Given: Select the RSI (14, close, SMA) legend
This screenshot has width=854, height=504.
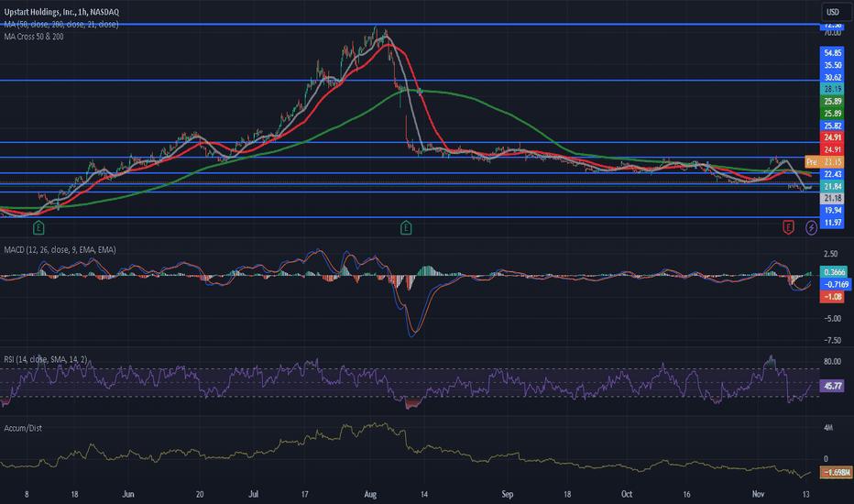Looking at the screenshot, I should [45, 359].
